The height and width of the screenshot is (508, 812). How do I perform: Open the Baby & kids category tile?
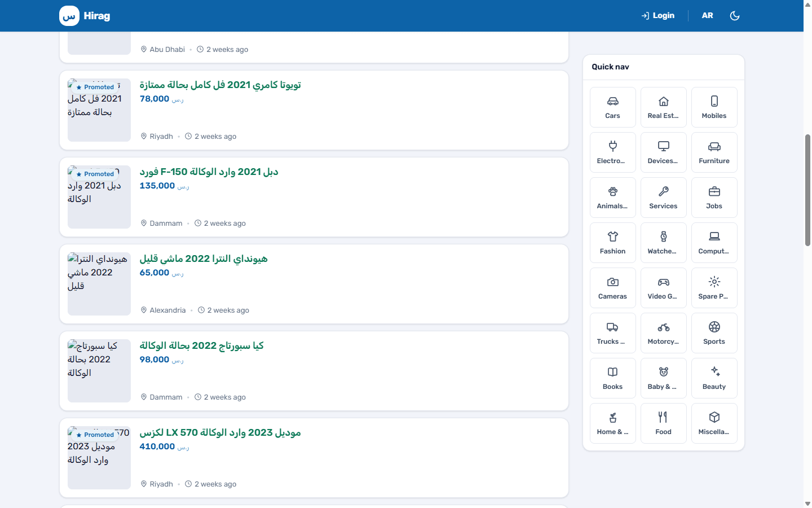coord(663,378)
